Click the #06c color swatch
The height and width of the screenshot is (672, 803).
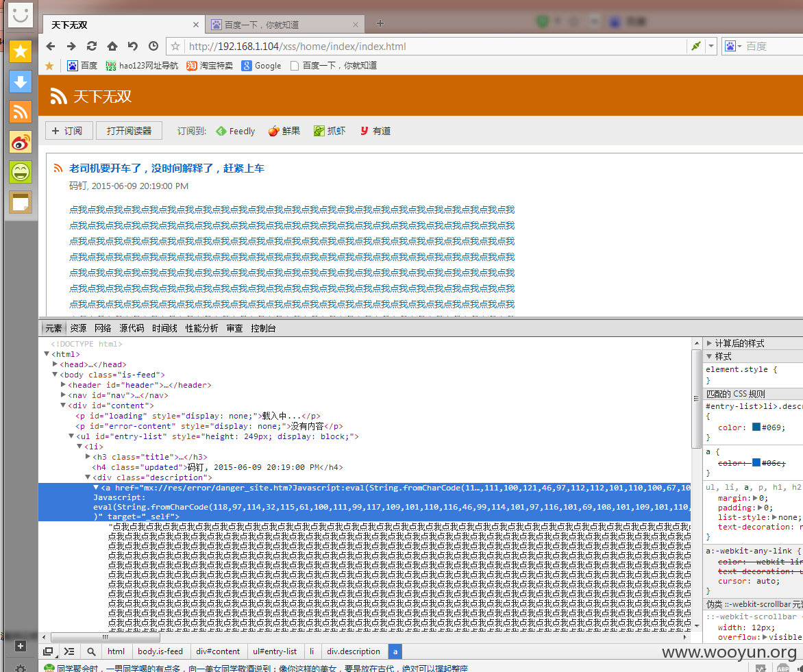[756, 462]
